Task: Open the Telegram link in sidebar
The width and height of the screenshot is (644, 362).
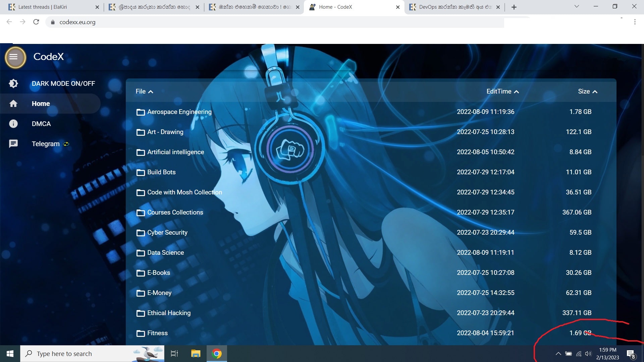Action: click(50, 144)
